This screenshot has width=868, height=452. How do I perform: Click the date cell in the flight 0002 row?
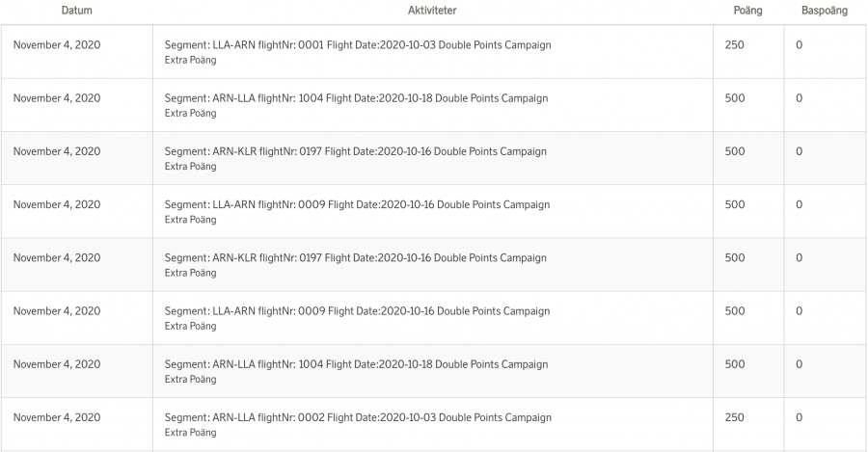click(x=57, y=418)
